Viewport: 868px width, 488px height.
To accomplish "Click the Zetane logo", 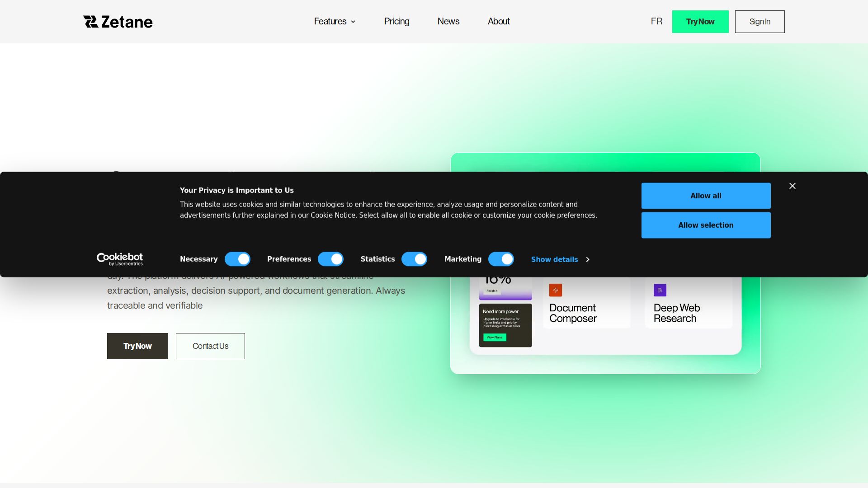I will pyautogui.click(x=118, y=22).
